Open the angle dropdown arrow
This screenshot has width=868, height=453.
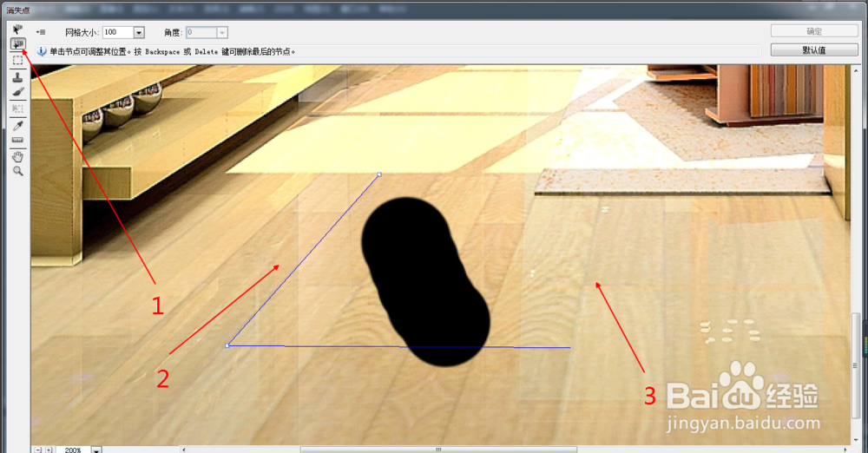pos(222,33)
